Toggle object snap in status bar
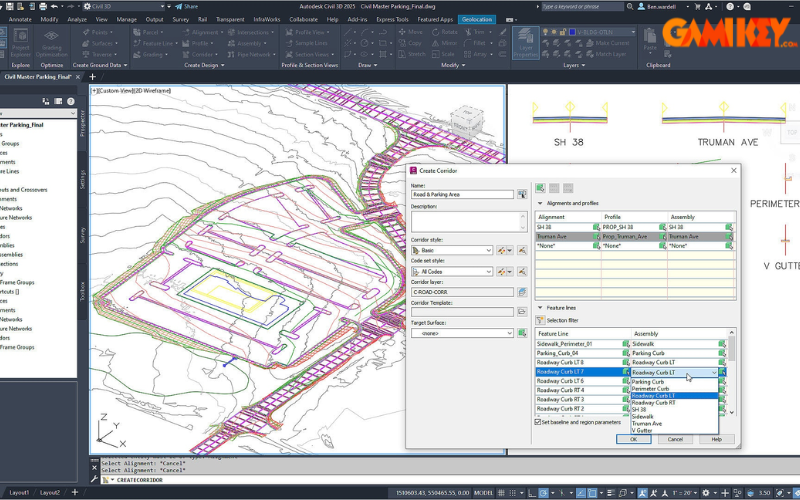Image resolution: width=800 pixels, height=500 pixels. (x=592, y=493)
